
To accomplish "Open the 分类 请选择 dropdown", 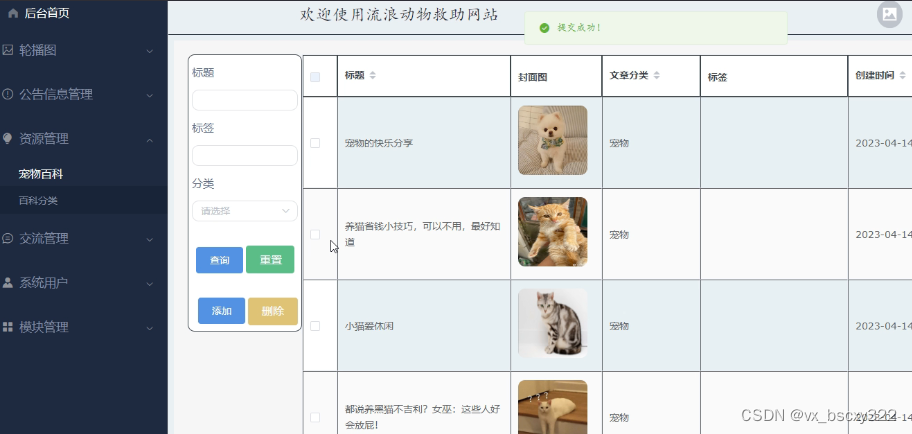I will tap(245, 211).
